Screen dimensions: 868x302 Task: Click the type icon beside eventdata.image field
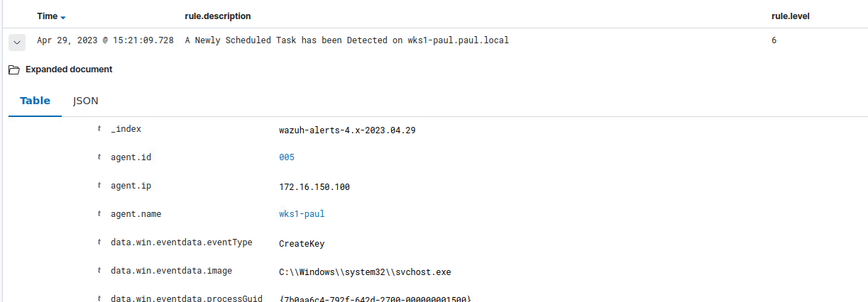click(99, 271)
